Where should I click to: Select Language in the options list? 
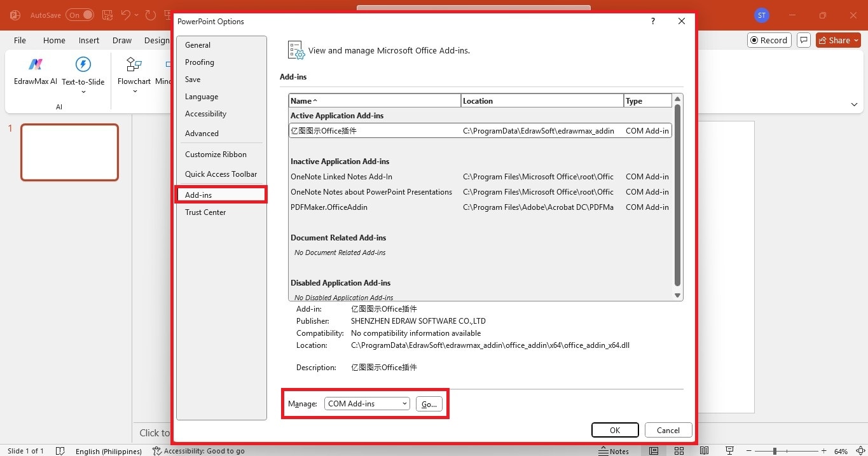(221, 97)
